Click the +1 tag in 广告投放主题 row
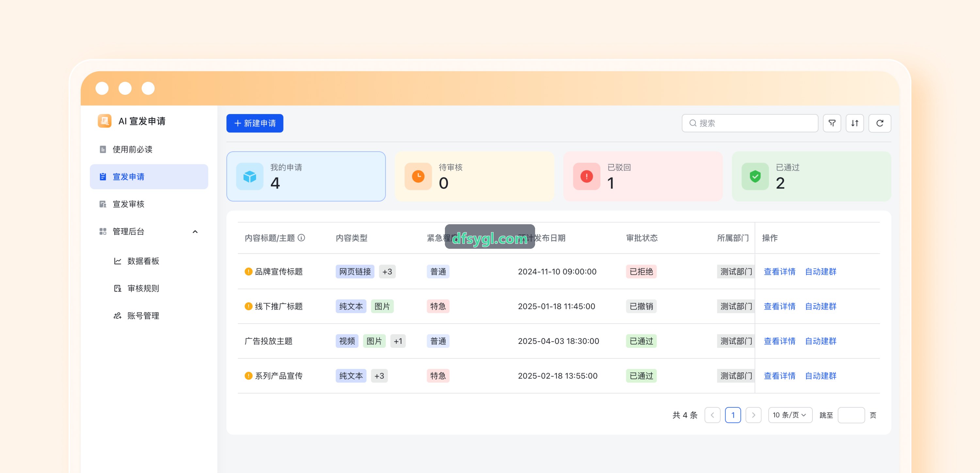This screenshot has width=980, height=473. click(x=398, y=341)
